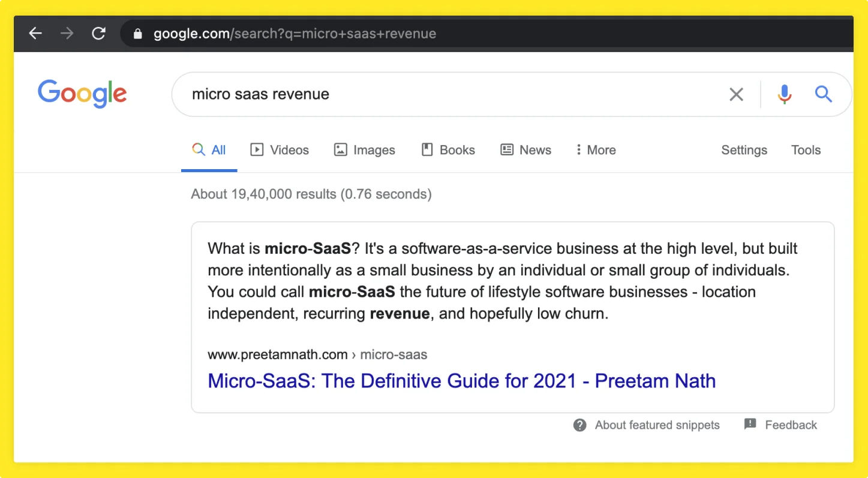868x478 pixels.
Task: Click the browser back arrow
Action: 36,34
